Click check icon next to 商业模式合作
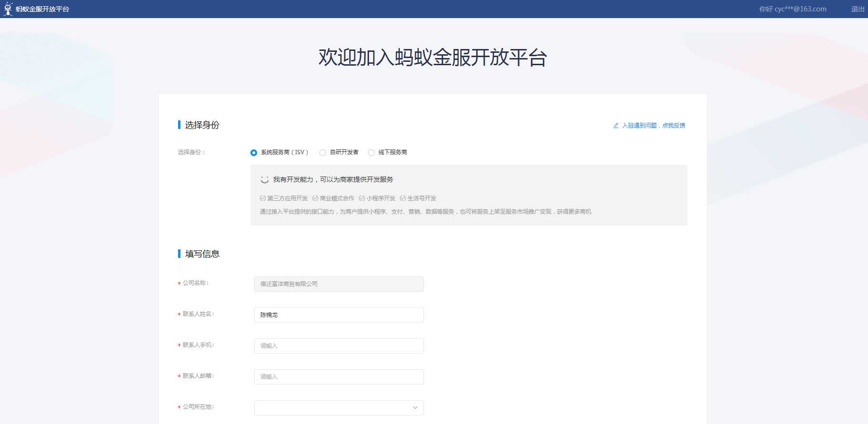This screenshot has width=868, height=424. tap(315, 198)
